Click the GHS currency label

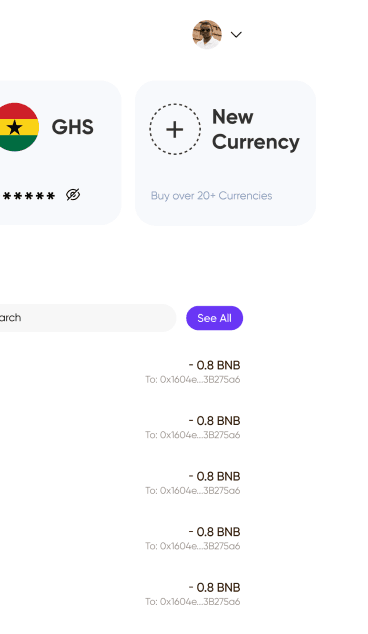(x=73, y=127)
